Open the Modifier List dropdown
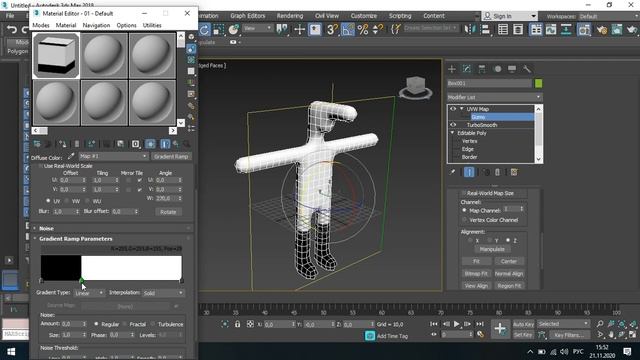Screen dimensions: 640x360 coord(494,97)
